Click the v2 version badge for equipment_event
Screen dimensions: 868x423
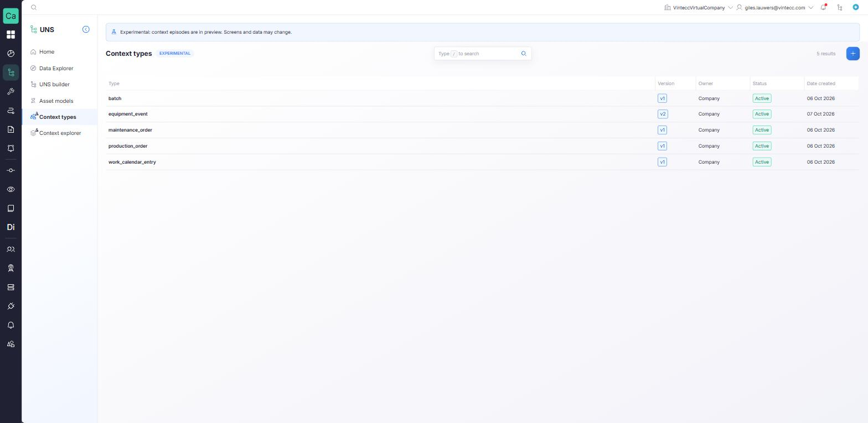[x=663, y=114]
